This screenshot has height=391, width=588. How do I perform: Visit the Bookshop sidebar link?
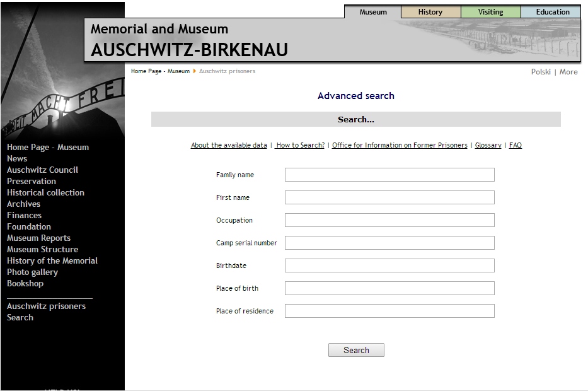(25, 283)
